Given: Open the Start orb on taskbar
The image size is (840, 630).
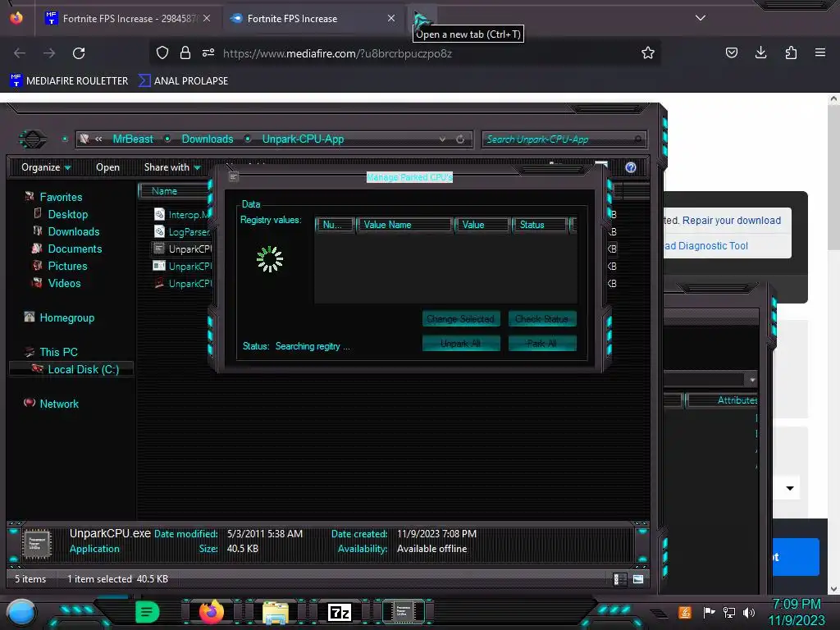Looking at the screenshot, I should coord(21,612).
